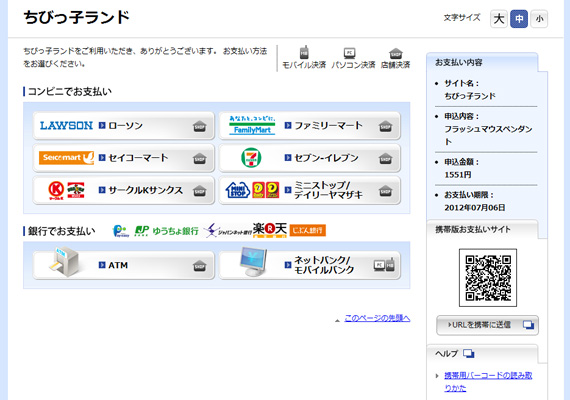Screen dimensions: 570x400
Task: Click 銀行でお支払い section heading
Action: [x=61, y=231]
